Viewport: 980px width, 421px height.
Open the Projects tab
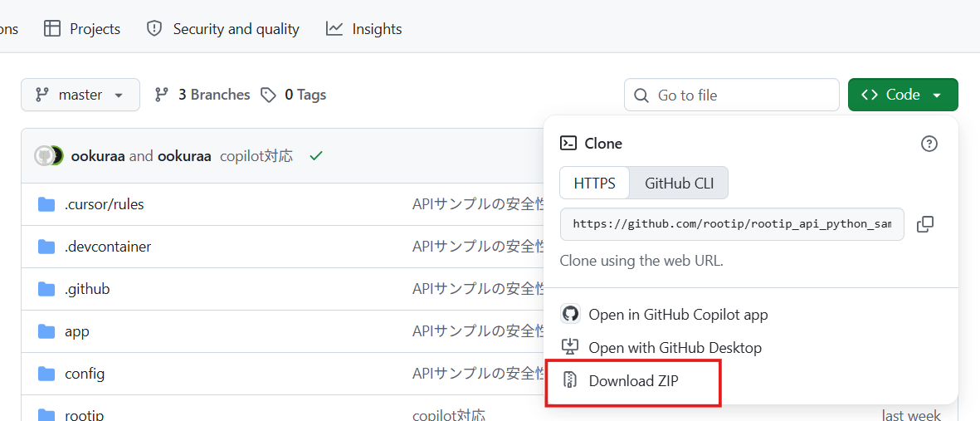[82, 29]
